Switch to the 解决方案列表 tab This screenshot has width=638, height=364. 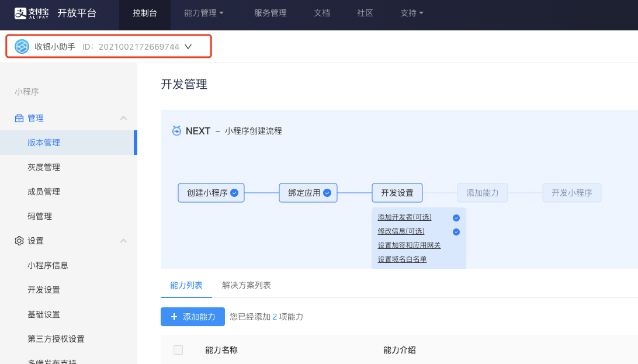click(247, 285)
